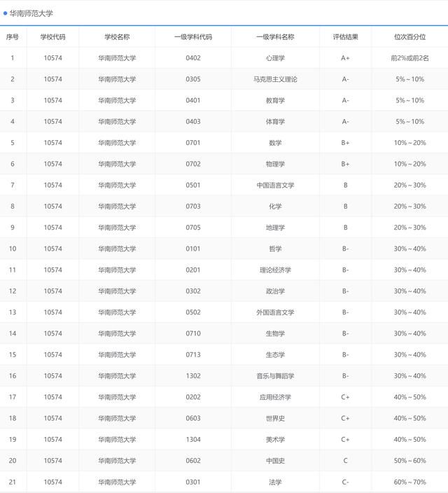The width and height of the screenshot is (448, 493).
Task: Select the 物理学 subject cell
Action: pyautogui.click(x=275, y=164)
